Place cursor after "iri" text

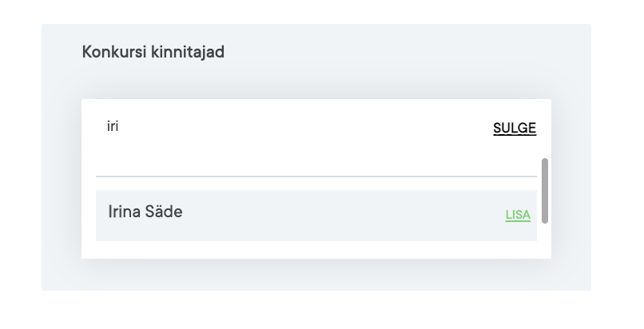pyautogui.click(x=120, y=127)
